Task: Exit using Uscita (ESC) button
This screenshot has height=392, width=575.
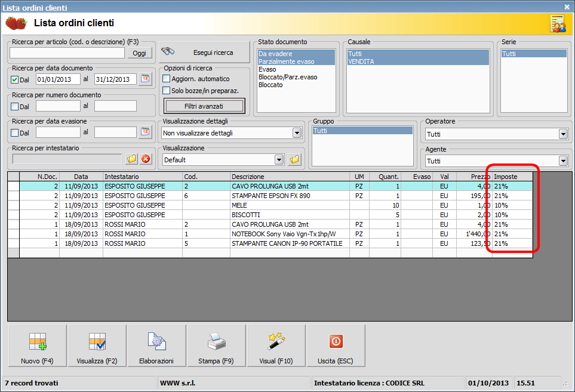Action: (336, 345)
